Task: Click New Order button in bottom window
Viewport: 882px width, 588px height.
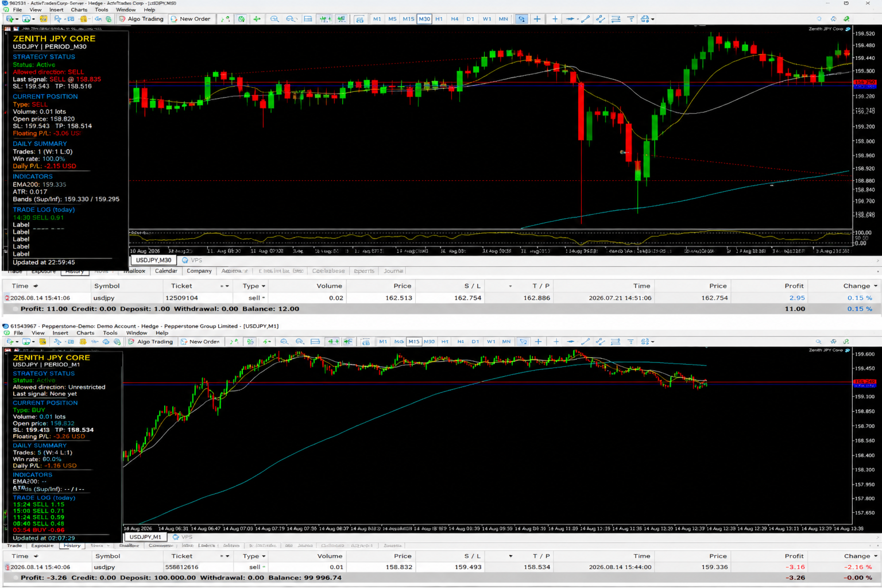Action: (200, 342)
